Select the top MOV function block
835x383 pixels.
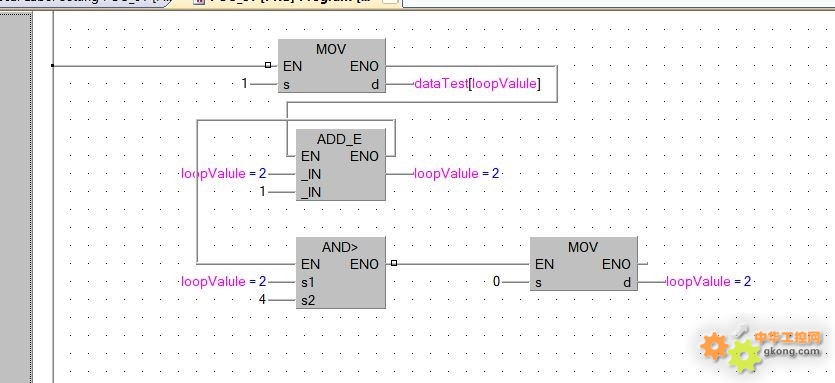pos(331,66)
